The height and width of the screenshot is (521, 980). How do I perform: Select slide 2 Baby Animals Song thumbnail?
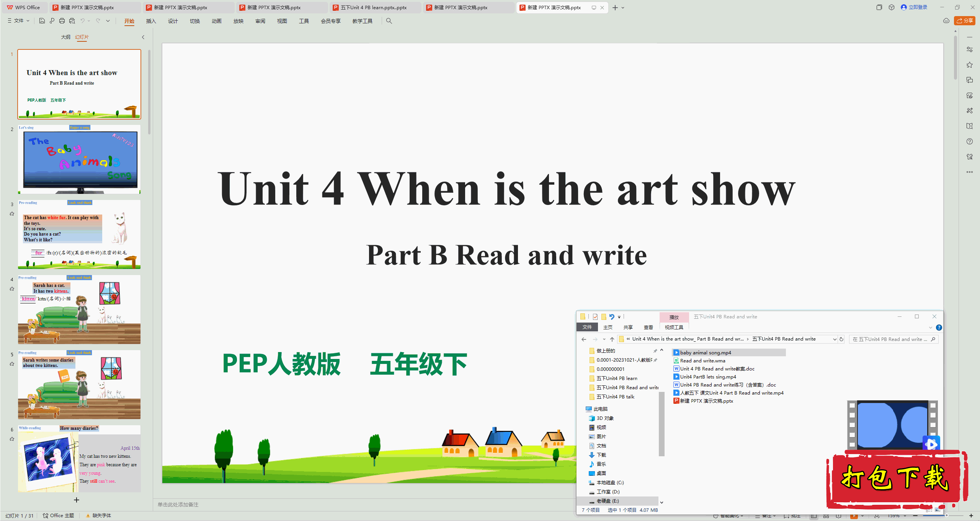click(79, 159)
